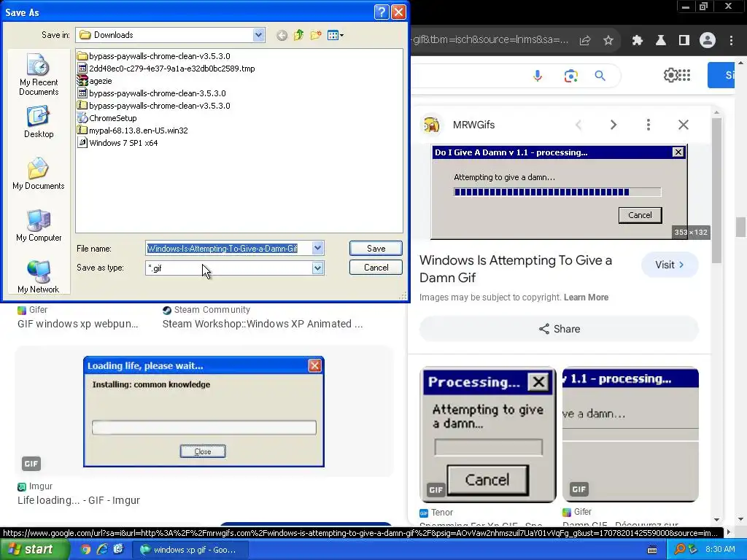Screen dimensions: 747x560
Task: Open the Google apps grid
Action: (x=684, y=75)
